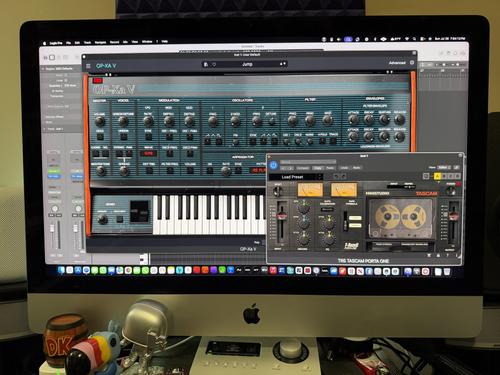Open Finder from the Dock
Viewport: 500px width, 375px height.
tap(61, 270)
